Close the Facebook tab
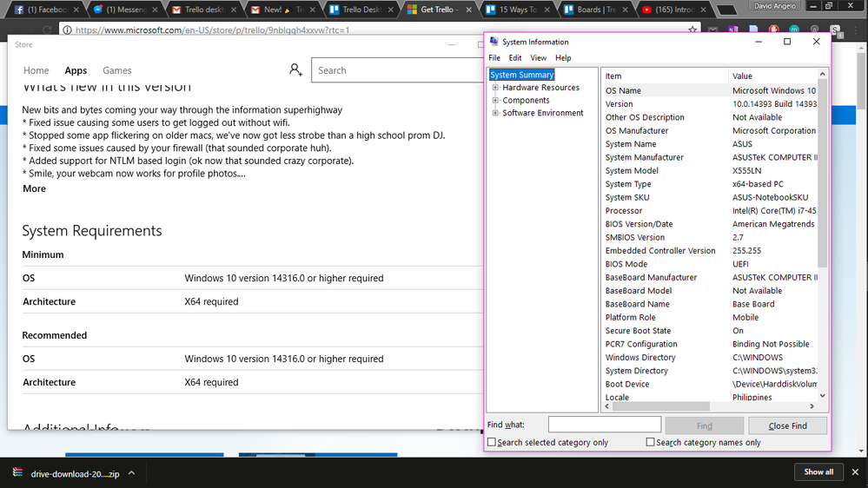This screenshot has width=868, height=488. [x=76, y=10]
